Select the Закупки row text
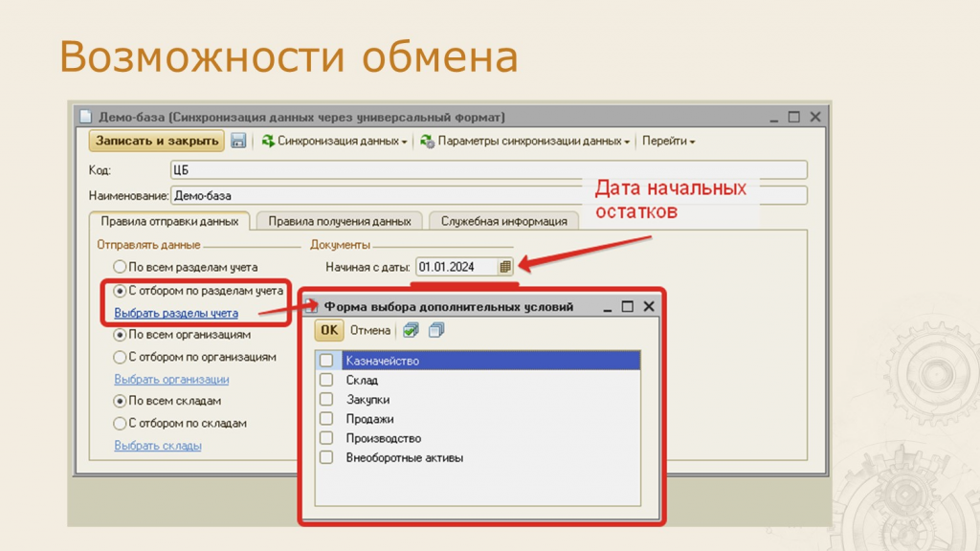980x551 pixels. [x=367, y=400]
